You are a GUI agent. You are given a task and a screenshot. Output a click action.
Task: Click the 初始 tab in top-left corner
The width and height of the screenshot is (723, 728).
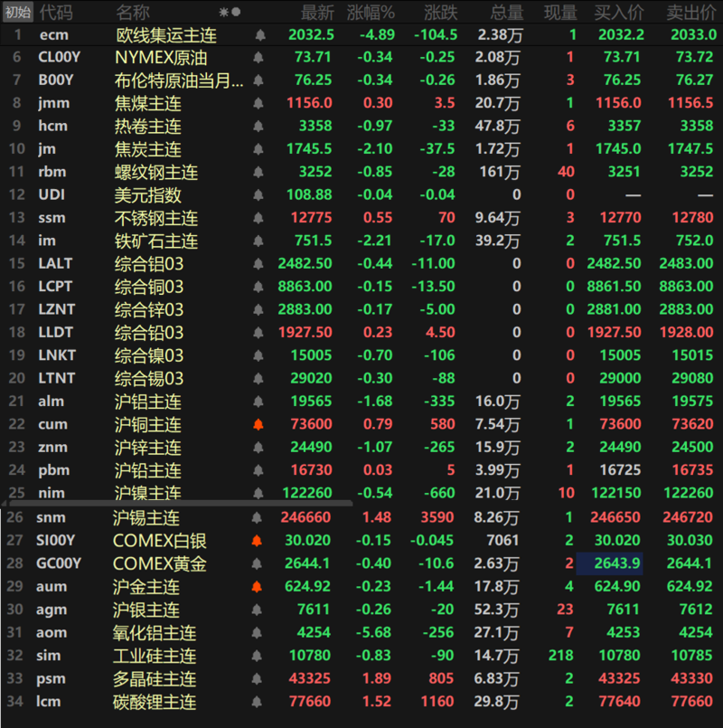pos(18,12)
